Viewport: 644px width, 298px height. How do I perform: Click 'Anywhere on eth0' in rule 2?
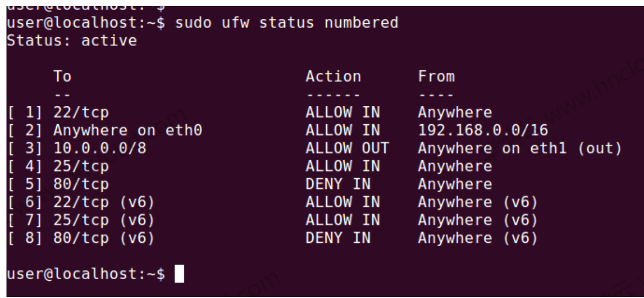[128, 131]
